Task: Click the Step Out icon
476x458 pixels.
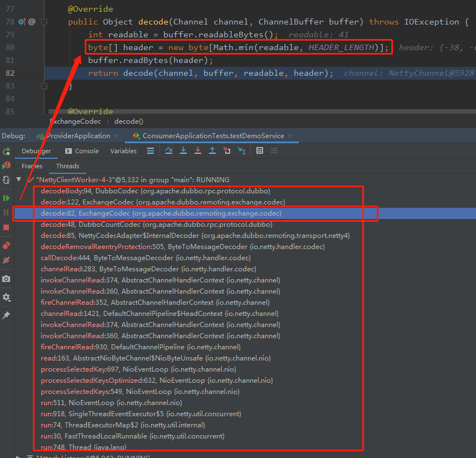Action: 212,151
